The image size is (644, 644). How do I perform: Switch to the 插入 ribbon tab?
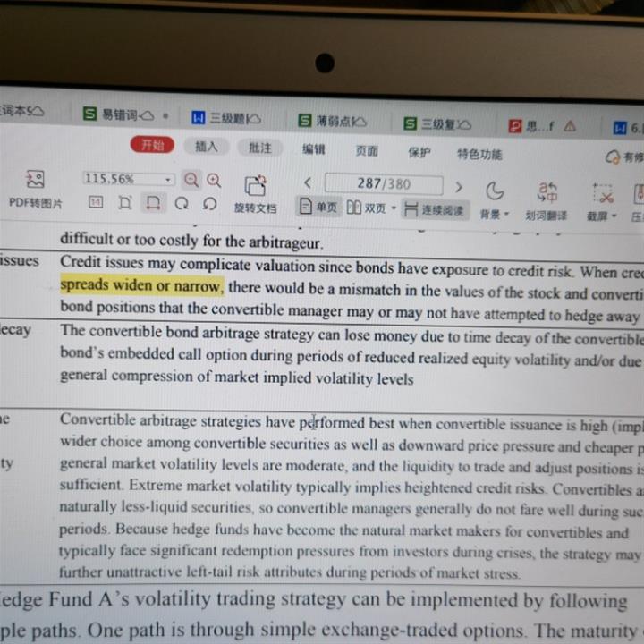(x=207, y=147)
